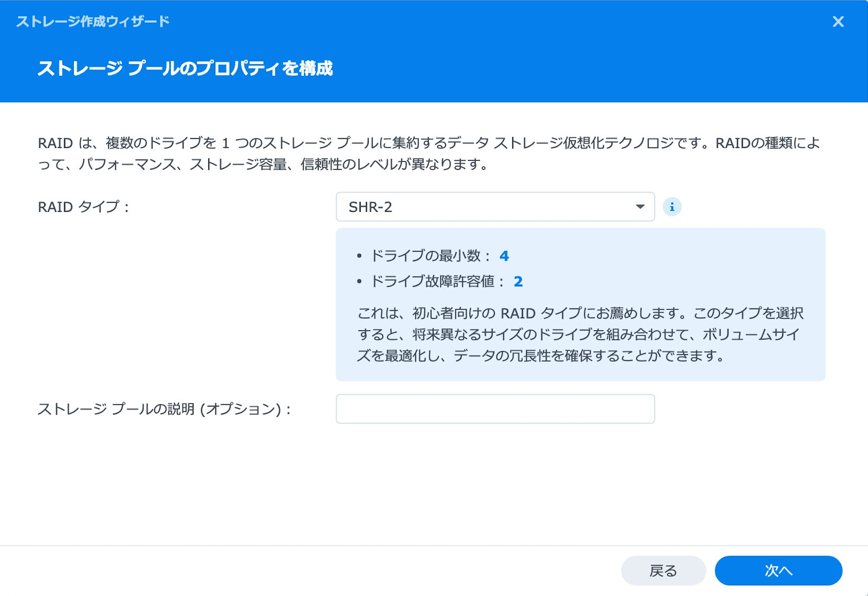Viewport: 868px width, 596px height.
Task: Click the ストレージ プールの説明 (オプション) label
Action: [x=164, y=409]
